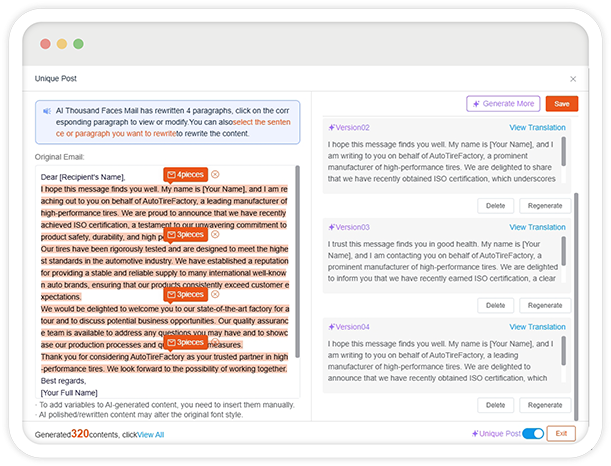Click the Version03 text scrollbar
Image resolution: width=611 pixels, height=466 pixels.
point(563,251)
